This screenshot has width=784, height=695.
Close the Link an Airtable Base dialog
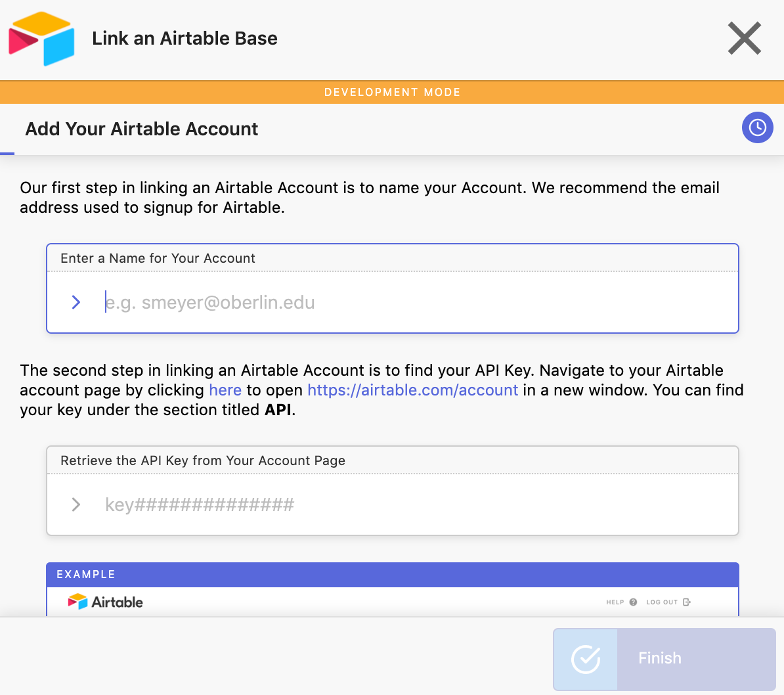(x=744, y=38)
